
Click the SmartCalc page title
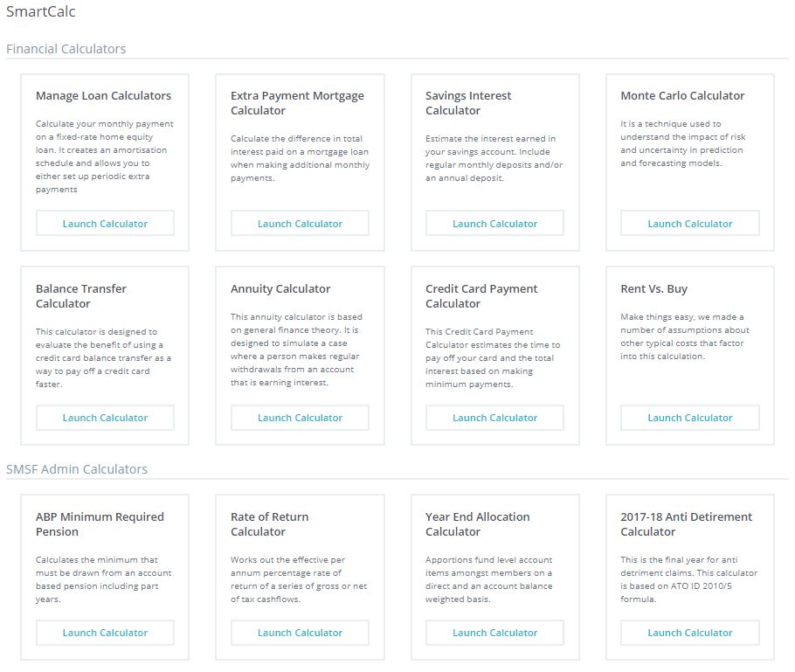[40, 12]
